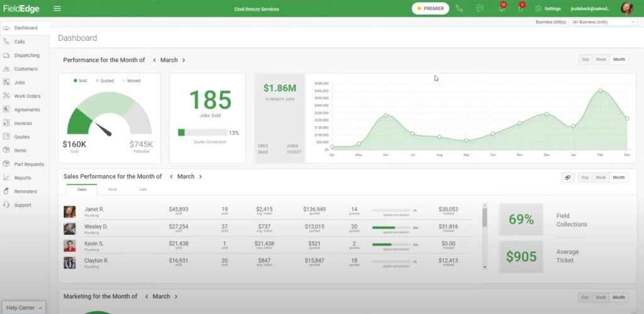This screenshot has width=644, height=314.
Task: Select Month view in Marketing section
Action: point(619,298)
